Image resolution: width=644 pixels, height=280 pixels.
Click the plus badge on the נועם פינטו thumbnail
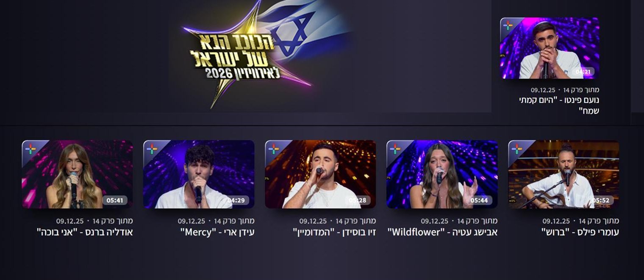508,25
